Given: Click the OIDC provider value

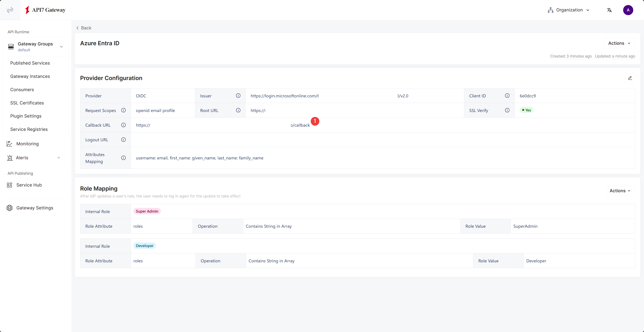Looking at the screenshot, I should pos(141,96).
